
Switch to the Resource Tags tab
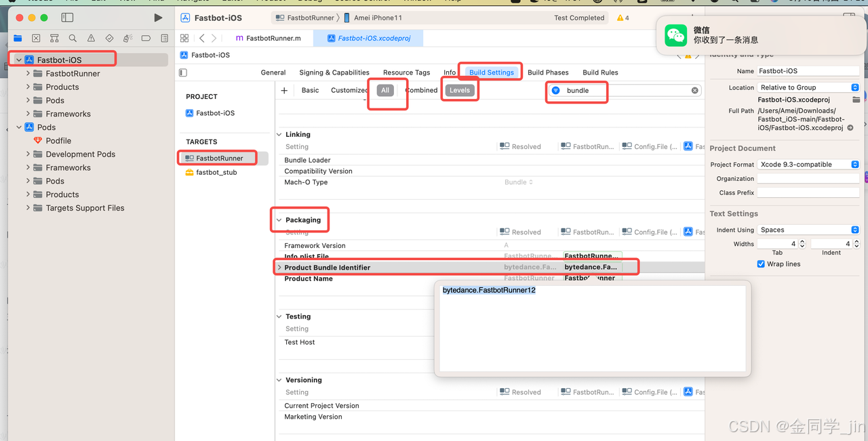tap(407, 72)
